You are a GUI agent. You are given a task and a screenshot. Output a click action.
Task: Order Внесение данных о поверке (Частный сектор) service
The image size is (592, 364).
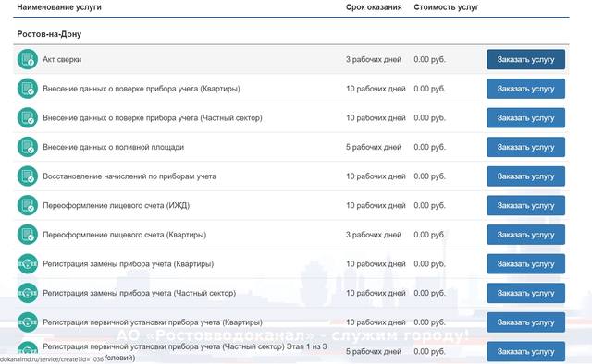coord(525,118)
